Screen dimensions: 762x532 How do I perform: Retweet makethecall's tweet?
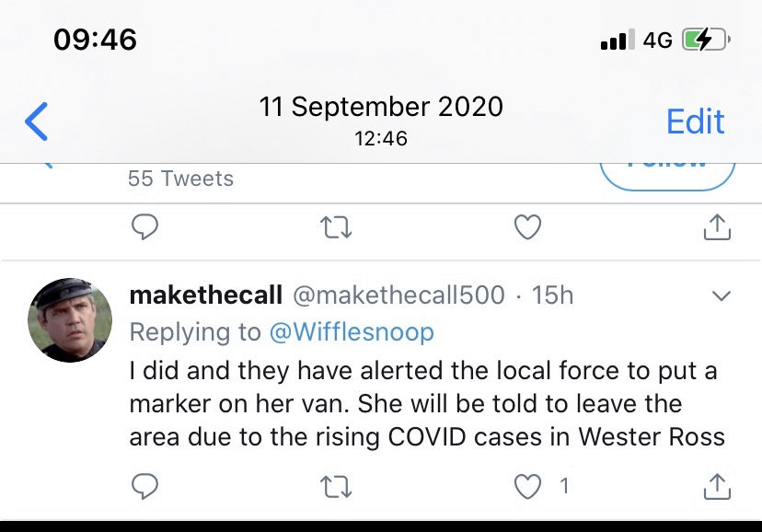click(x=337, y=486)
